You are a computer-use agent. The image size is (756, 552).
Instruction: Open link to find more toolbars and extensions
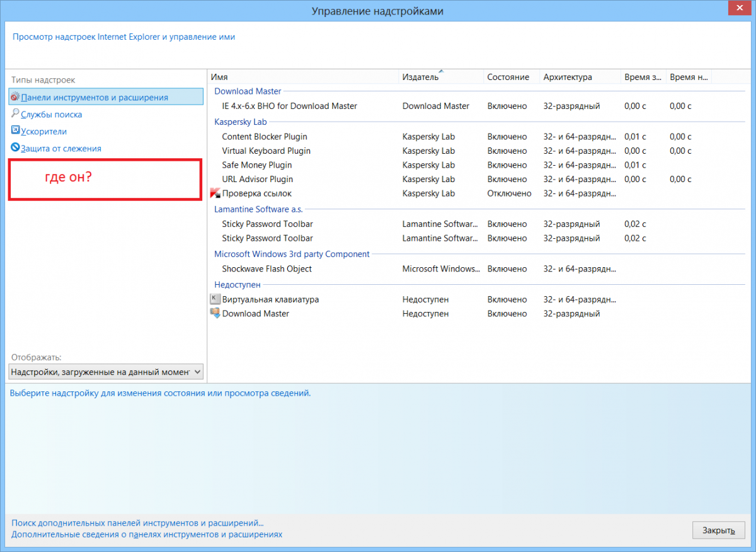pyautogui.click(x=137, y=523)
